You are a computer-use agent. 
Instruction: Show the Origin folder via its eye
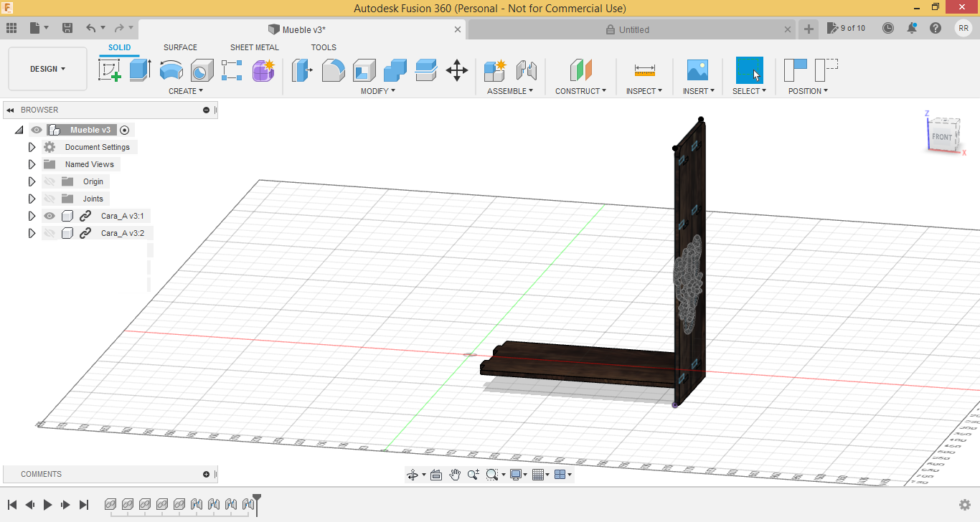pos(50,181)
